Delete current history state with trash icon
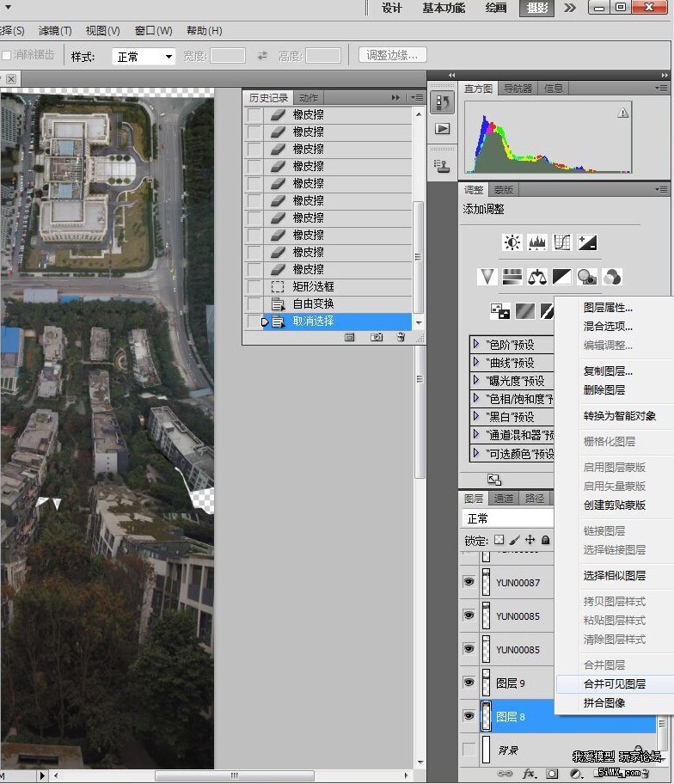The image size is (674, 784). tap(401, 338)
